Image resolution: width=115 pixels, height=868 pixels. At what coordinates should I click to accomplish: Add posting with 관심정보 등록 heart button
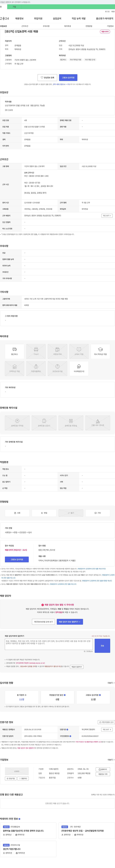[47, 77]
